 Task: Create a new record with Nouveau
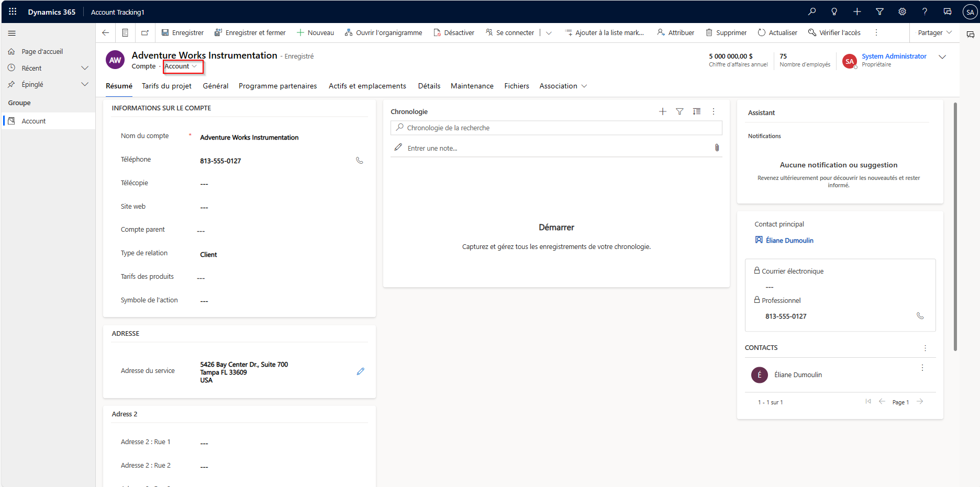pyautogui.click(x=315, y=32)
